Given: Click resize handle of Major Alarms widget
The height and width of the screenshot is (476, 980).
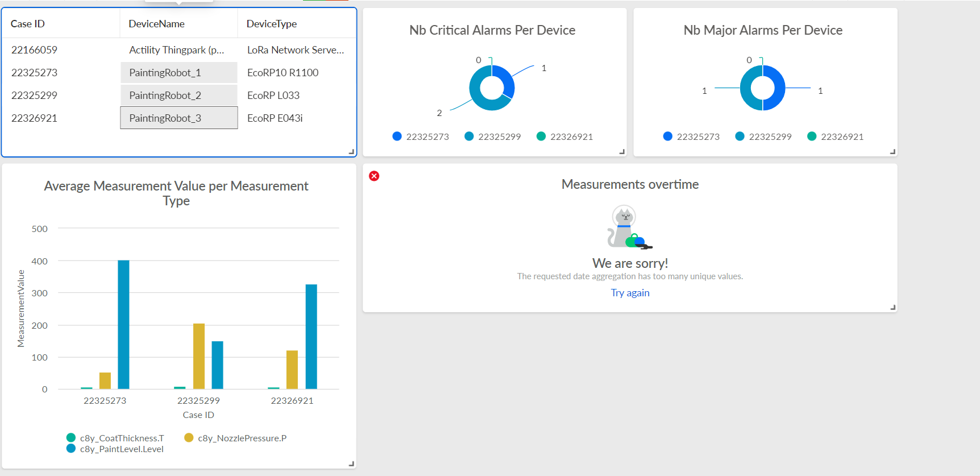Looking at the screenshot, I should pyautogui.click(x=892, y=152).
